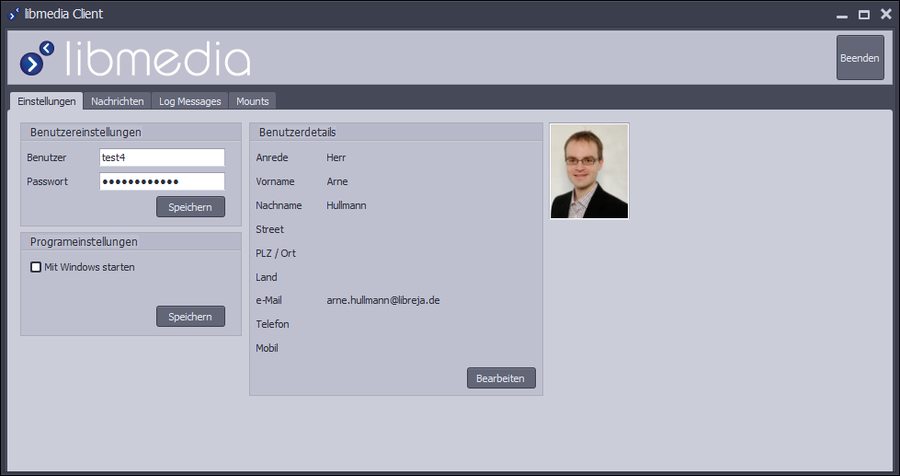The width and height of the screenshot is (900, 476).
Task: Open the Nachrichten tab
Action: click(117, 101)
